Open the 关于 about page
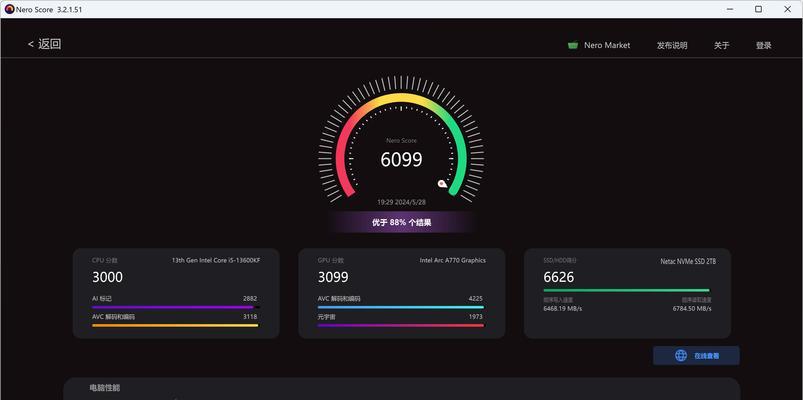803x400 pixels. pyautogui.click(x=722, y=45)
